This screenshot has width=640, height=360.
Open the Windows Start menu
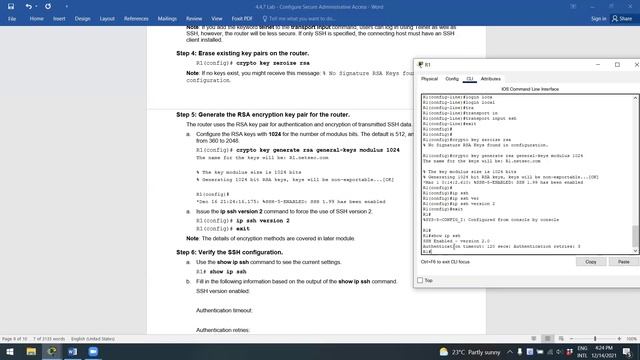click(x=9, y=351)
